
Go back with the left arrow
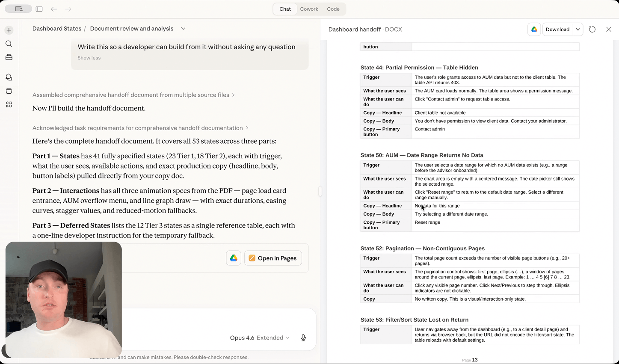pos(54,9)
